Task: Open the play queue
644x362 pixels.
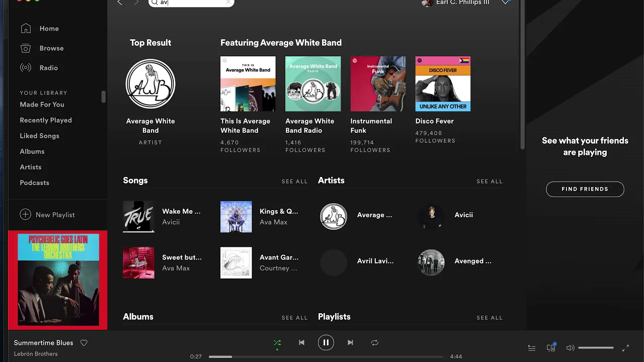Action: (x=532, y=348)
